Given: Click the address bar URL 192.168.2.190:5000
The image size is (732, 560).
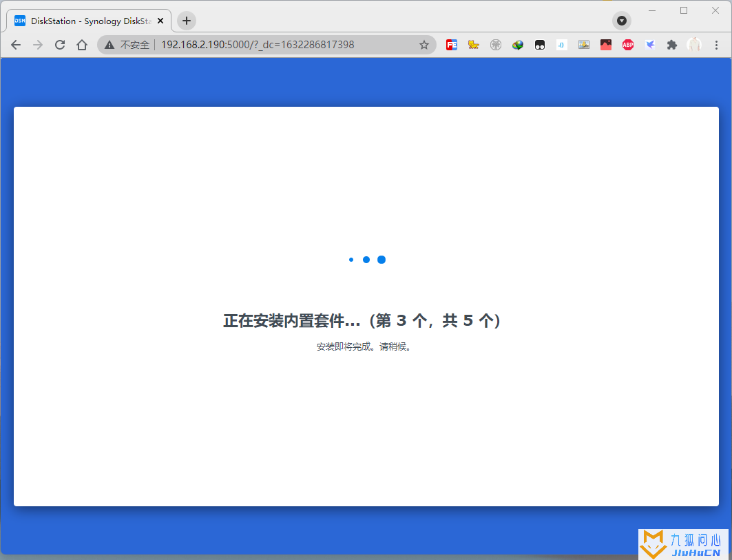Looking at the screenshot, I should 258,45.
